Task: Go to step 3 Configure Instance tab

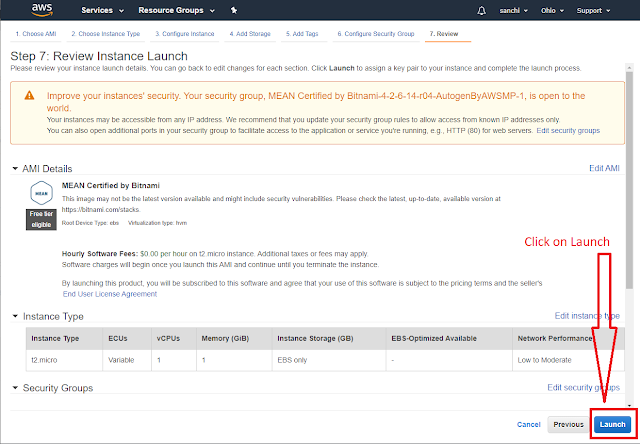Action: 184,34
